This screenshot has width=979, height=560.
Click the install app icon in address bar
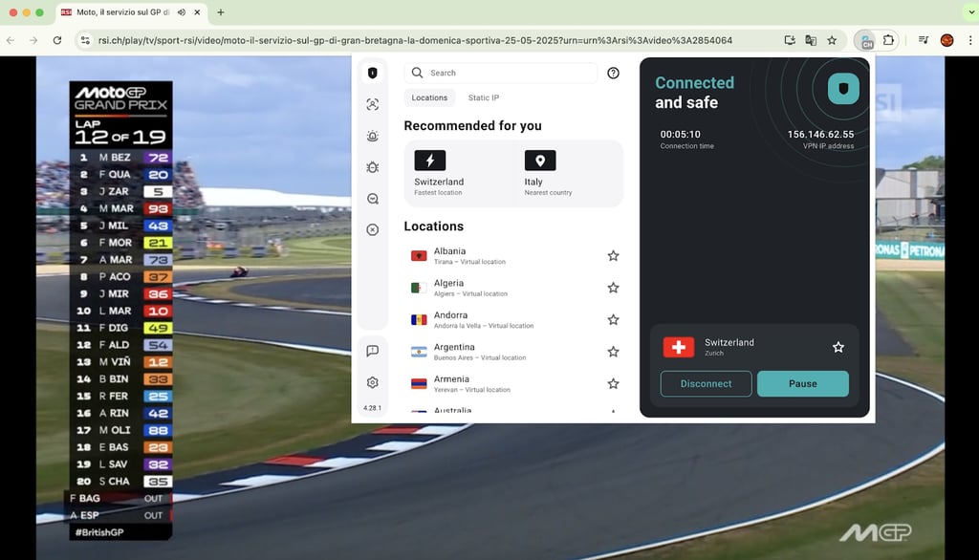click(790, 40)
